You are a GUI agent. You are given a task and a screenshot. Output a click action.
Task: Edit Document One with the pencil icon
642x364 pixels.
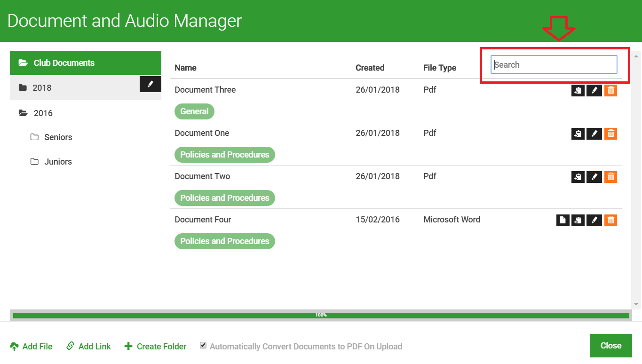(x=594, y=134)
